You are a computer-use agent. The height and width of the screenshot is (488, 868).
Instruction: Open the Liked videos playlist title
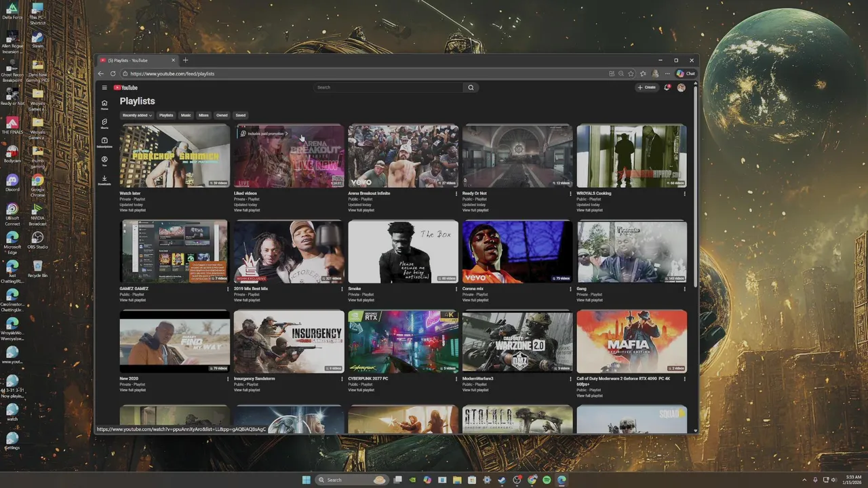245,193
